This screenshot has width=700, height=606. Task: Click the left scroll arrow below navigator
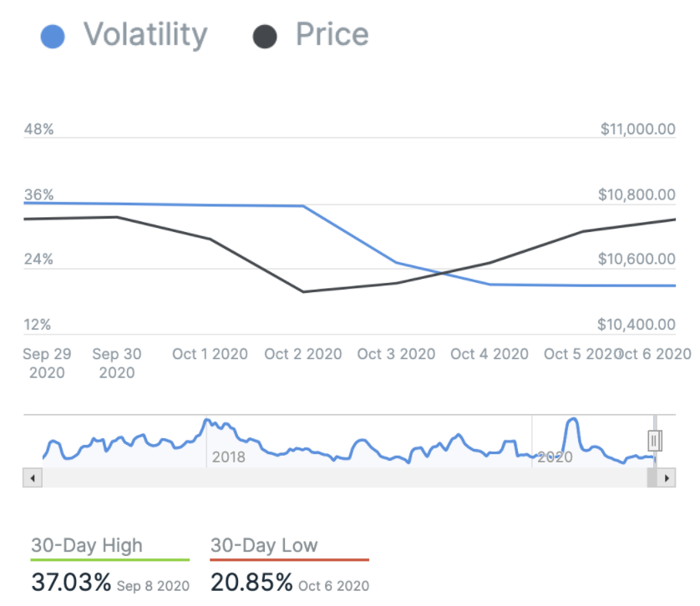(33, 478)
